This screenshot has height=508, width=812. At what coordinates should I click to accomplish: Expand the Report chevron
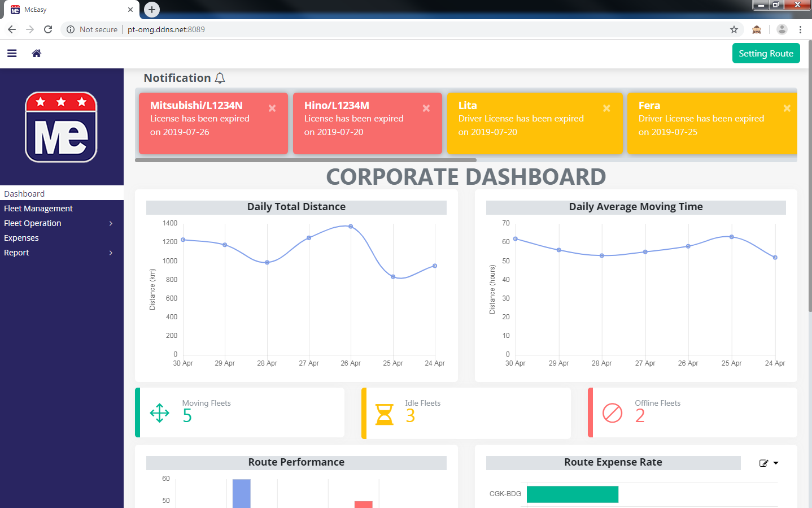coord(111,253)
